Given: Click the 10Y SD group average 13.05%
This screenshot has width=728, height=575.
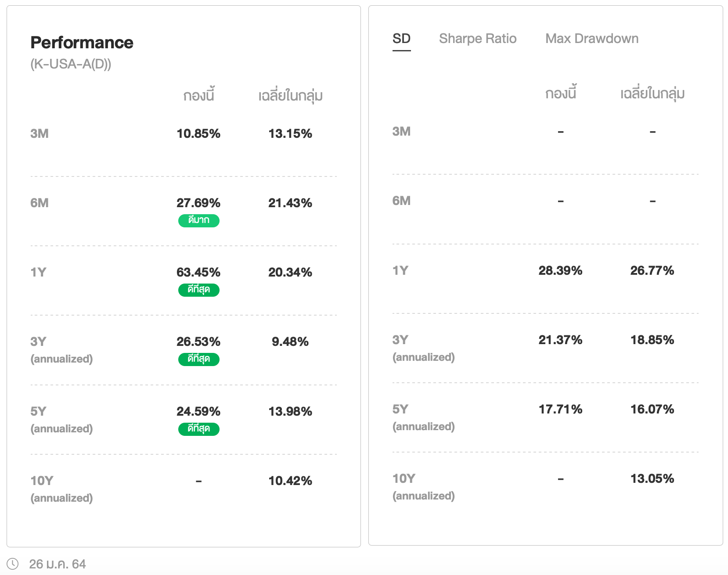Looking at the screenshot, I should coord(652,478).
